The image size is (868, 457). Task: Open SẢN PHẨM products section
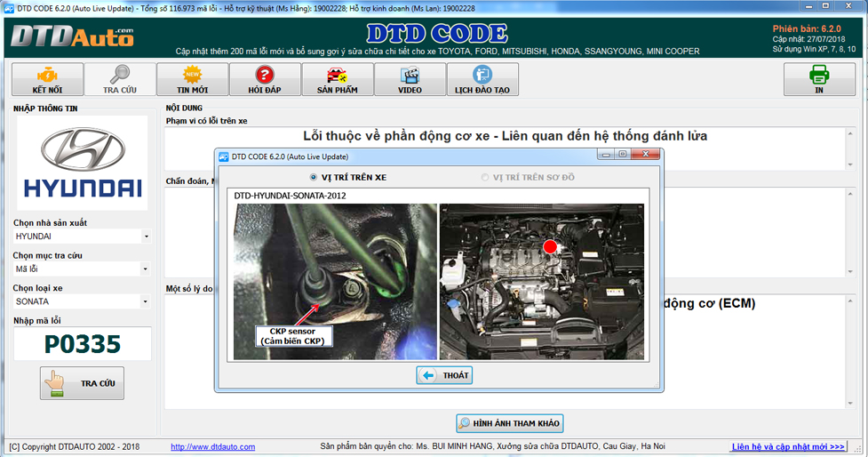[338, 79]
